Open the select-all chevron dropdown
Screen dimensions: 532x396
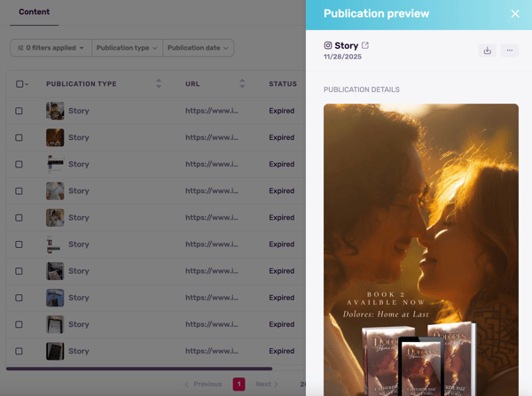(x=27, y=84)
